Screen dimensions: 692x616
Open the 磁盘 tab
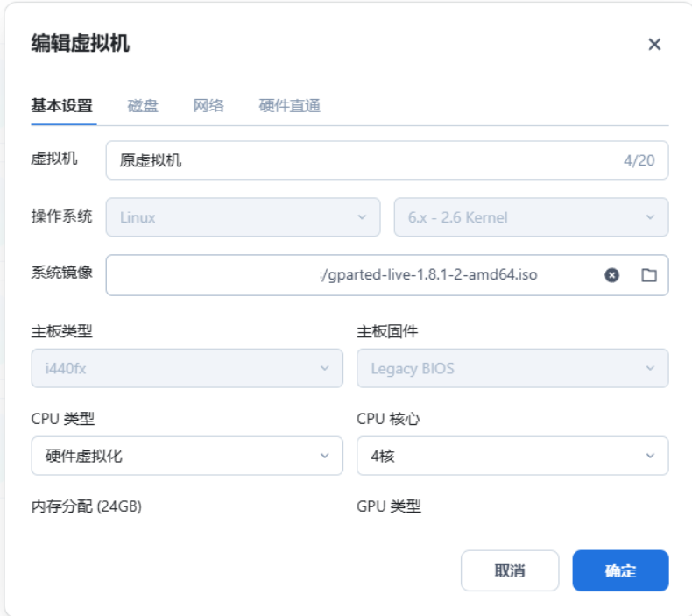[x=143, y=106]
